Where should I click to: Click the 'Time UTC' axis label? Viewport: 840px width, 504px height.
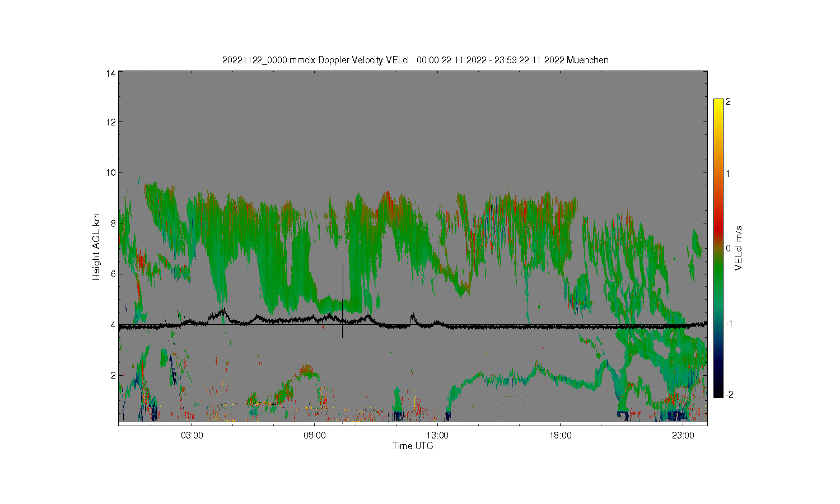tap(413, 446)
